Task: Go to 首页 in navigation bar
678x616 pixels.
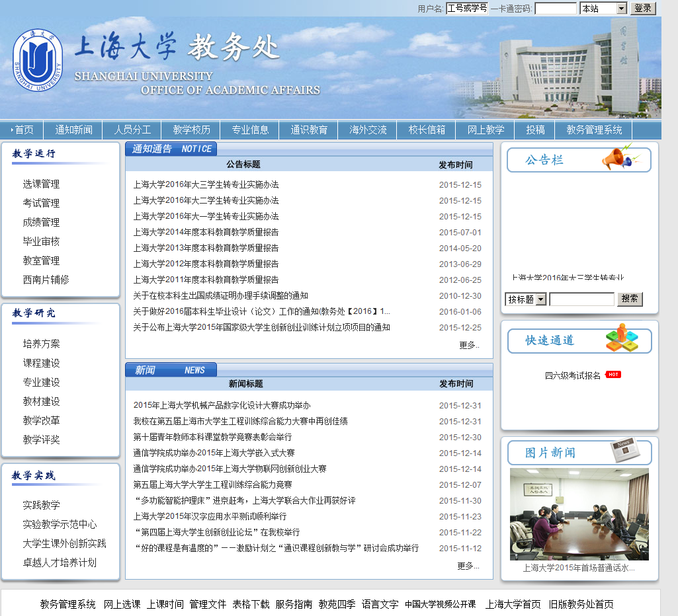Action: pos(24,130)
